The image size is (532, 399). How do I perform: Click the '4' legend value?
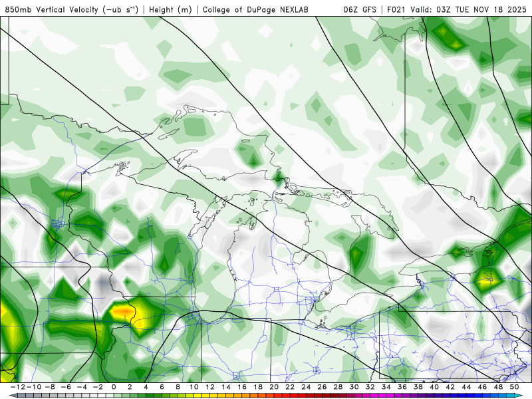click(146, 387)
